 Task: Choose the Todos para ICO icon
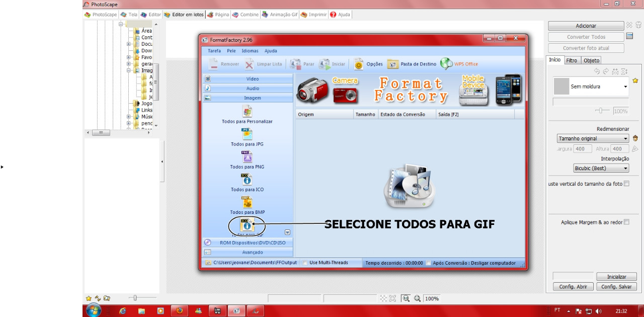[247, 180]
